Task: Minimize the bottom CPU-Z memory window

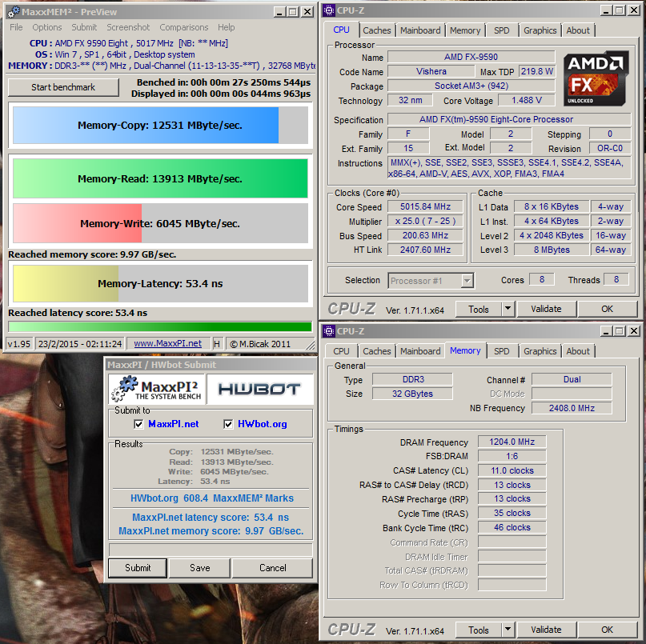Action: tap(606, 331)
